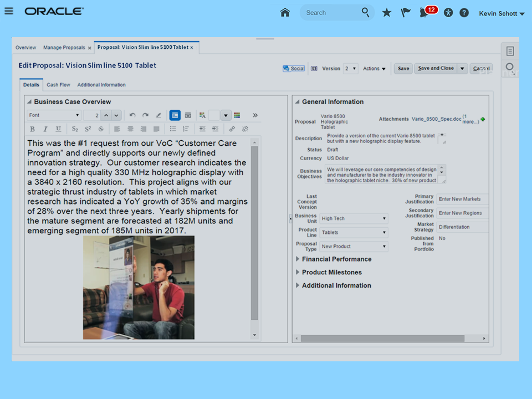Viewport: 532px width, 399px height.
Task: Open the Help question mark icon
Action: 464,13
